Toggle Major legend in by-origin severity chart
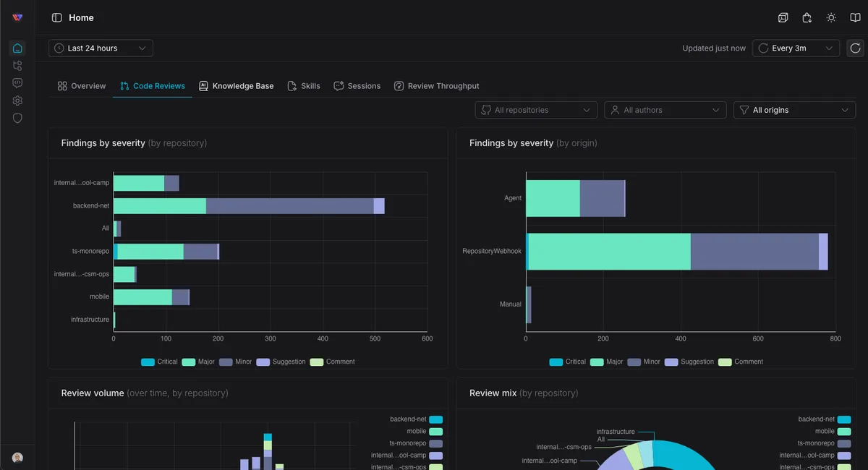Viewport: 868px width, 470px height. point(607,362)
